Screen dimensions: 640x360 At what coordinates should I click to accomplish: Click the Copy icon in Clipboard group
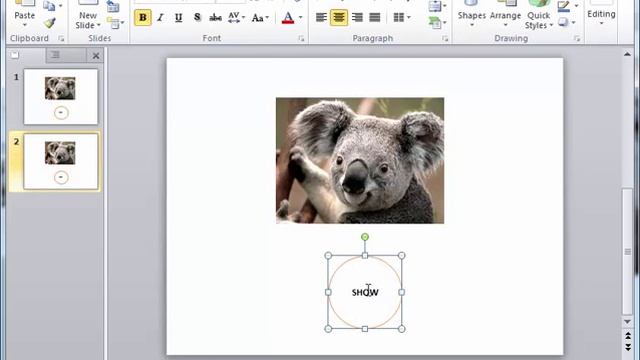tap(49, 6)
